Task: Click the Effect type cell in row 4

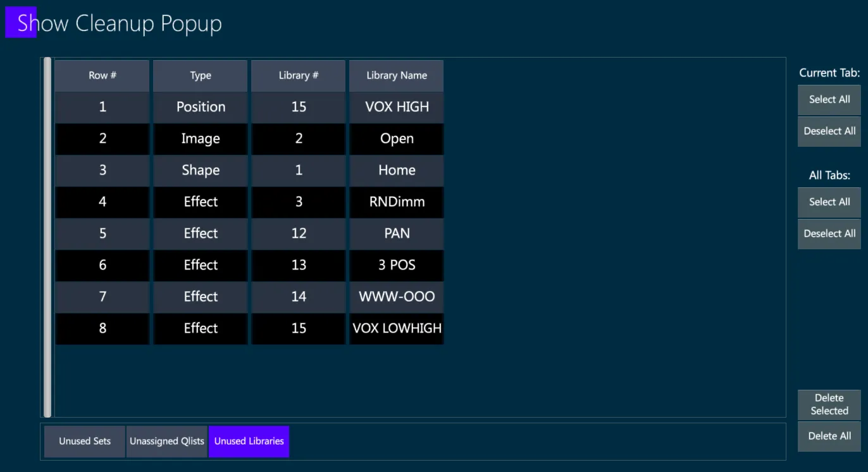Action: (x=201, y=202)
